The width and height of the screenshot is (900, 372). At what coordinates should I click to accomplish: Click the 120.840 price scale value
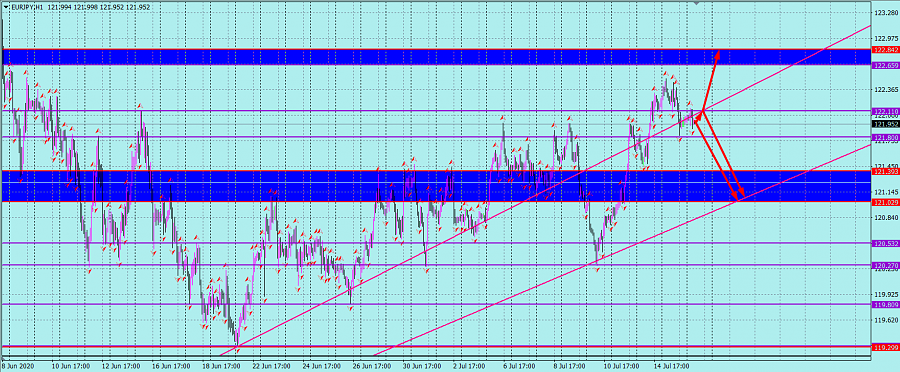coord(886,218)
